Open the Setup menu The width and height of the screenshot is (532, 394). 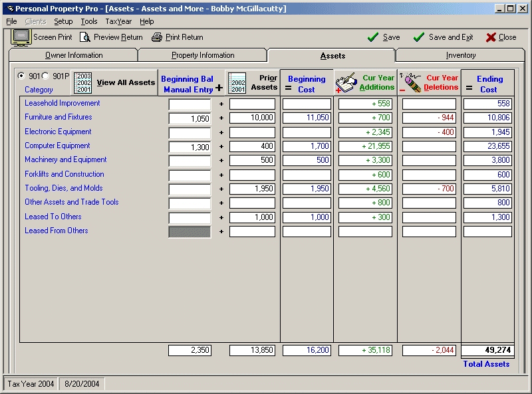coord(63,21)
